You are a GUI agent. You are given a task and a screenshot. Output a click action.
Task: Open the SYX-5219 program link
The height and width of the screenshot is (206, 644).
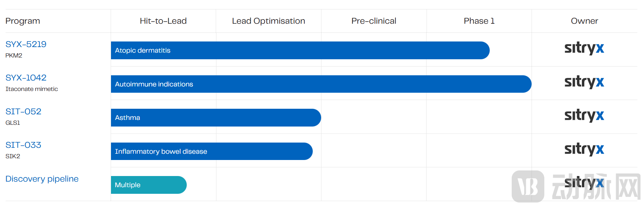pos(26,44)
